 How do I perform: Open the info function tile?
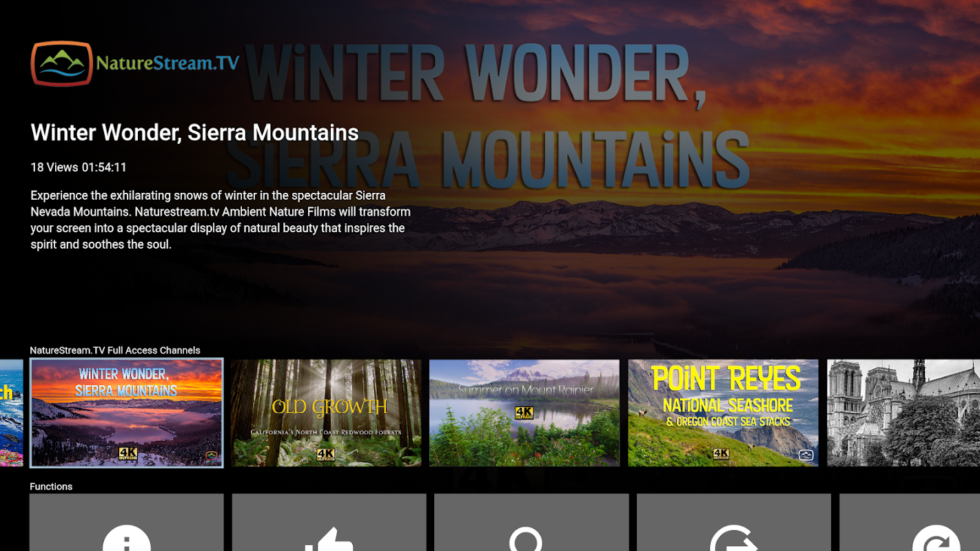point(127,522)
